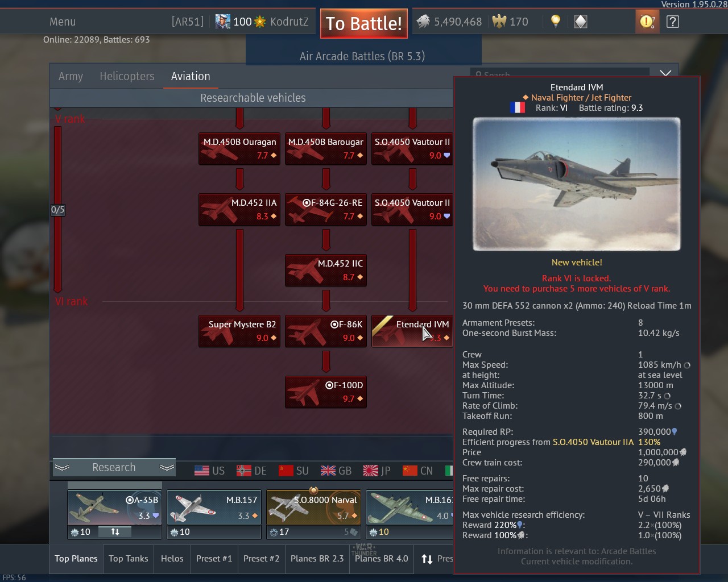Select S.O.4050 Vautour II beside F-84G-26-RE

tap(412, 209)
